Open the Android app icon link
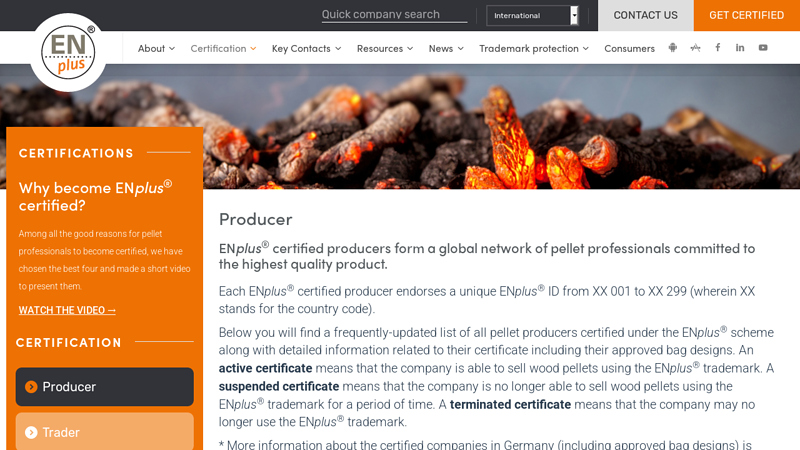Viewport: 800px width, 450px height. pos(673,48)
